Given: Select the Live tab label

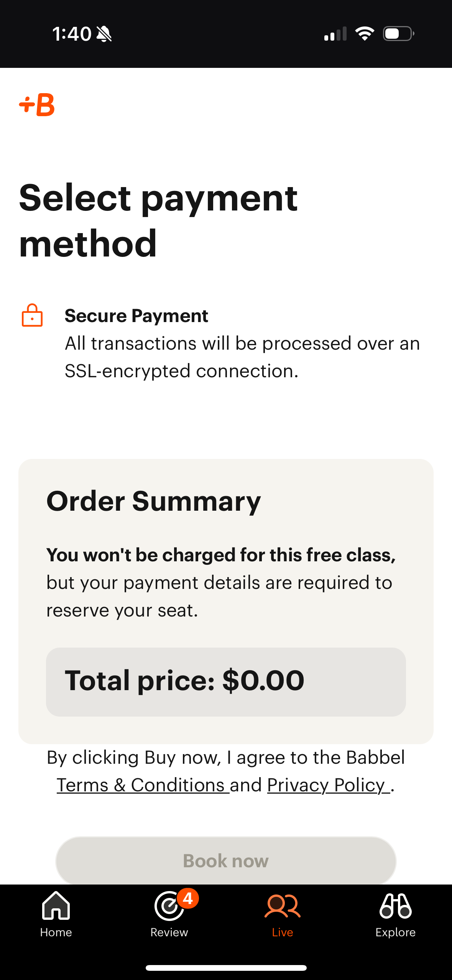Looking at the screenshot, I should [x=282, y=932].
